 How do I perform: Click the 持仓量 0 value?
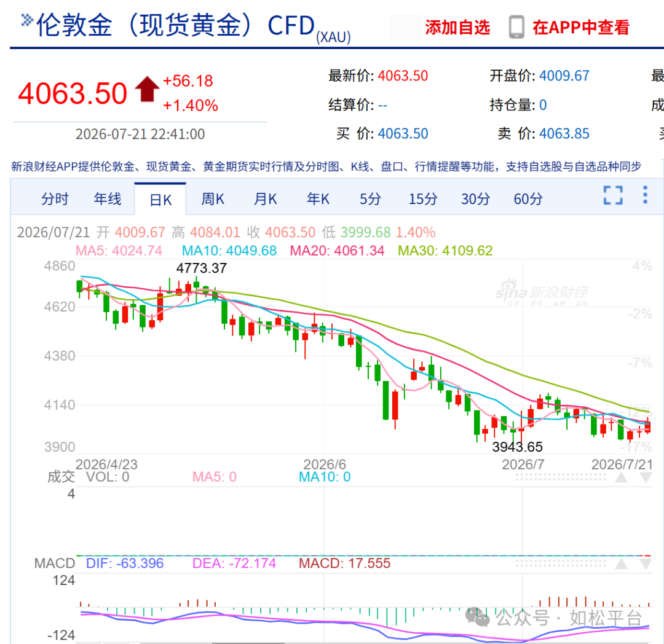[x=543, y=105]
